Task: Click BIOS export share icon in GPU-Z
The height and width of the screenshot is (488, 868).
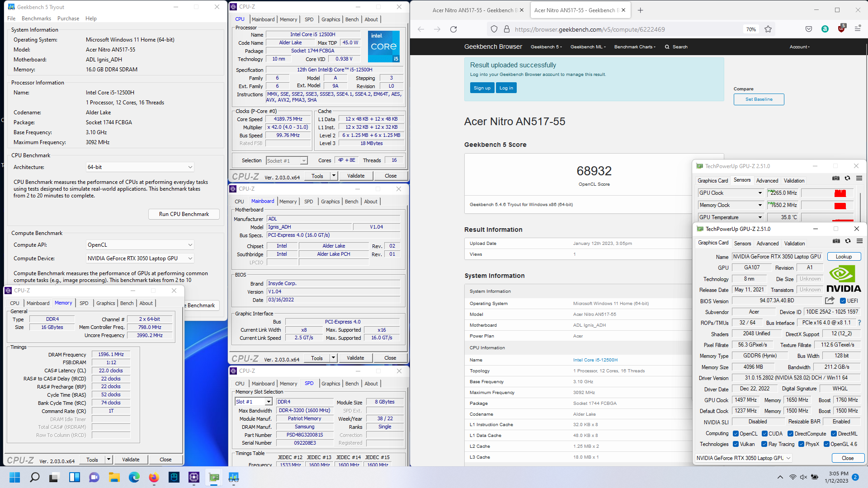Action: (x=830, y=300)
